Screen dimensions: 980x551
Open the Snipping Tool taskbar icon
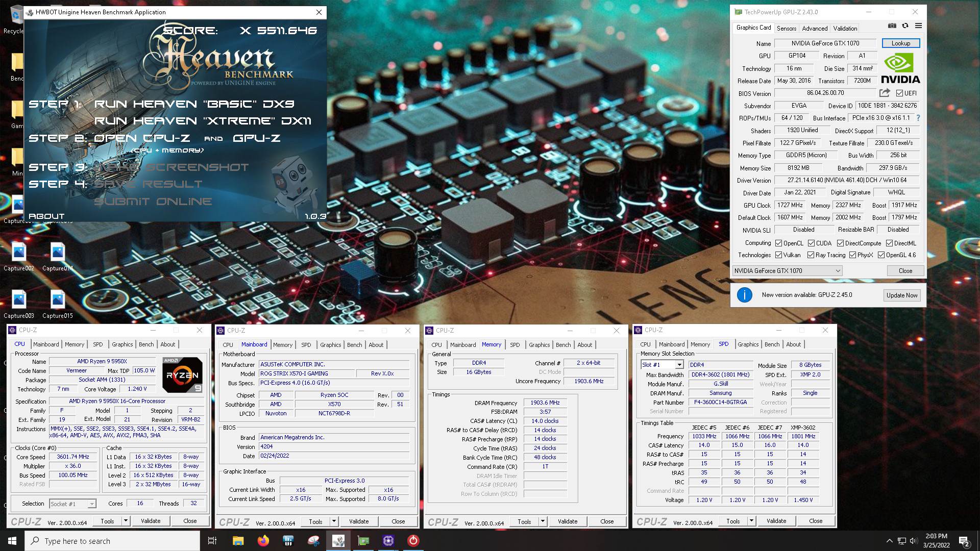tap(313, 541)
